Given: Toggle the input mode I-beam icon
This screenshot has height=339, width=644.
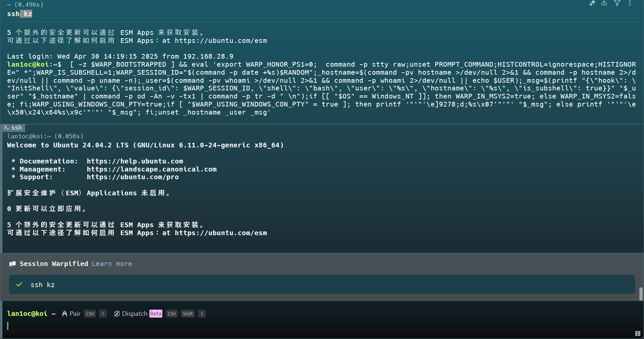Looking at the screenshot, I should pos(637,333).
